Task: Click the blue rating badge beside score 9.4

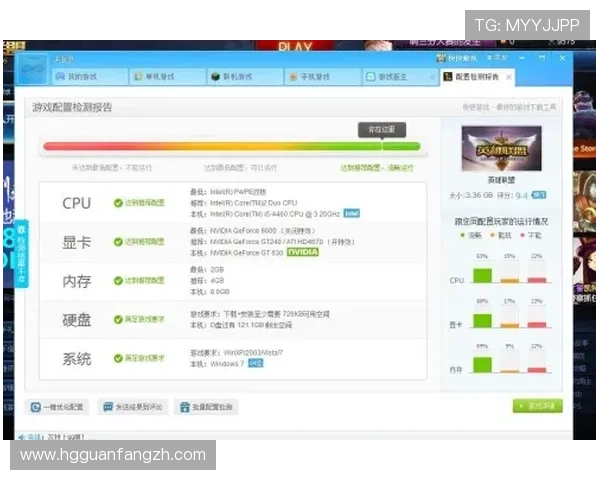Action: click(539, 195)
